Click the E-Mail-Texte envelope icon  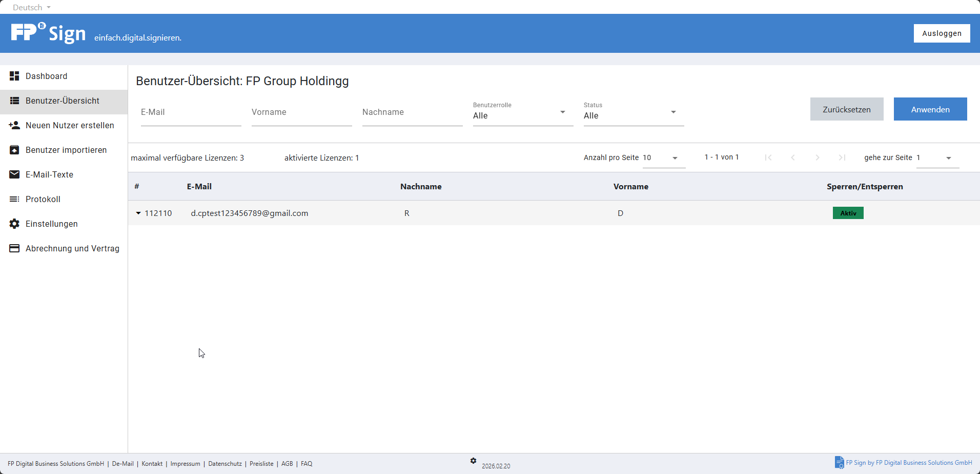coord(14,174)
